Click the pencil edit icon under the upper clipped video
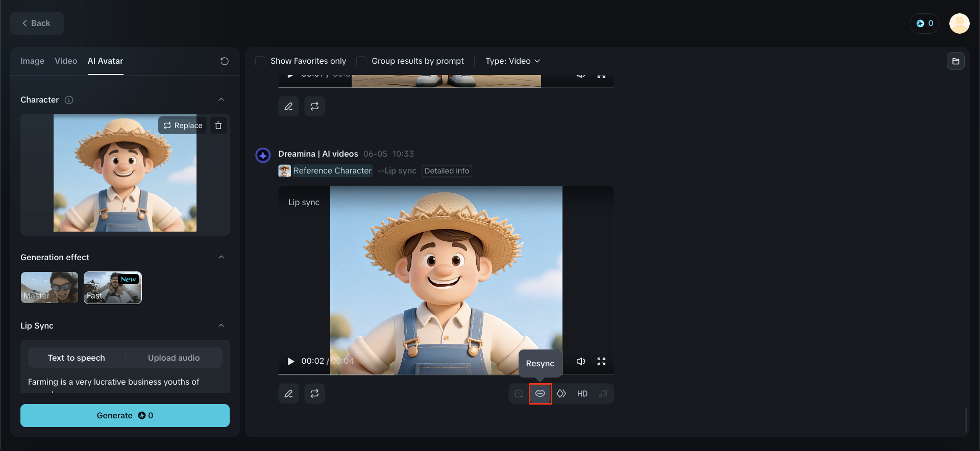Screen dimensions: 980x451 tap(288, 106)
